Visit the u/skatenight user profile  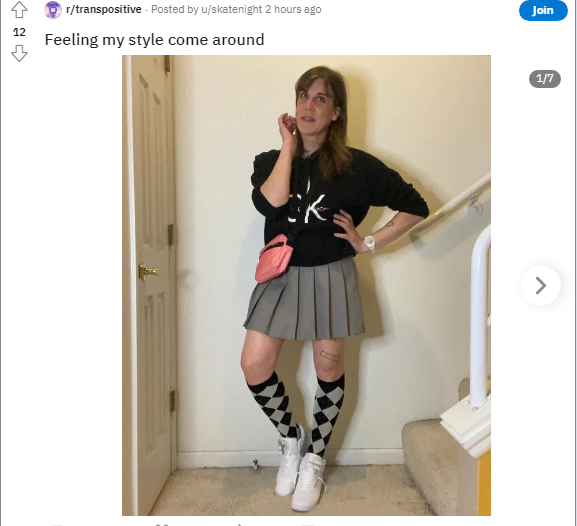coord(232,9)
